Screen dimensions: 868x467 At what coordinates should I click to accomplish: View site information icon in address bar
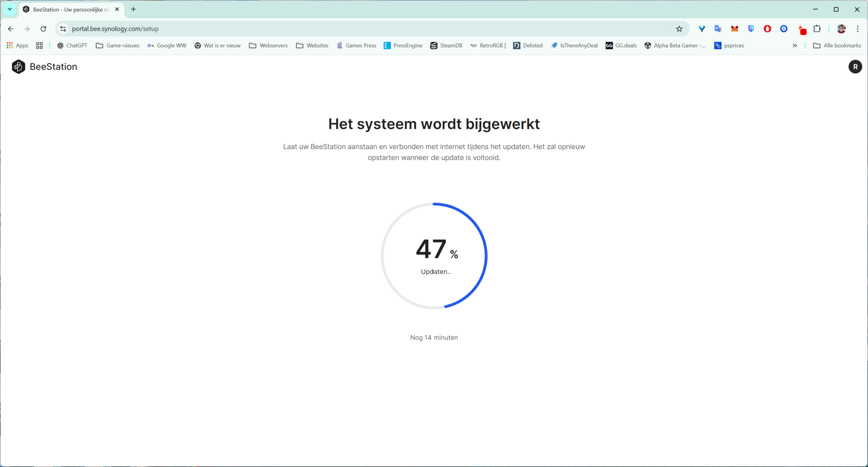tap(63, 29)
